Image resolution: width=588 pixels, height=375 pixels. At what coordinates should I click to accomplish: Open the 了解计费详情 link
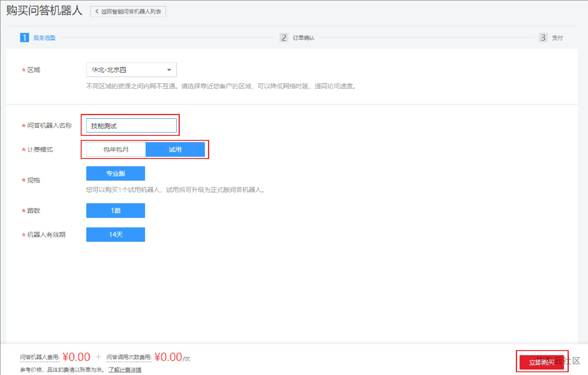(125, 370)
